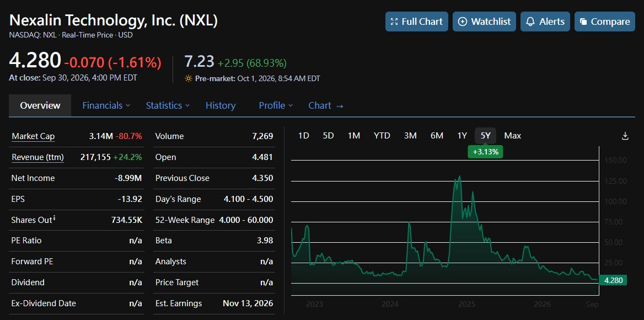644x320 pixels.
Task: Switch to the Overview tab
Action: click(40, 105)
